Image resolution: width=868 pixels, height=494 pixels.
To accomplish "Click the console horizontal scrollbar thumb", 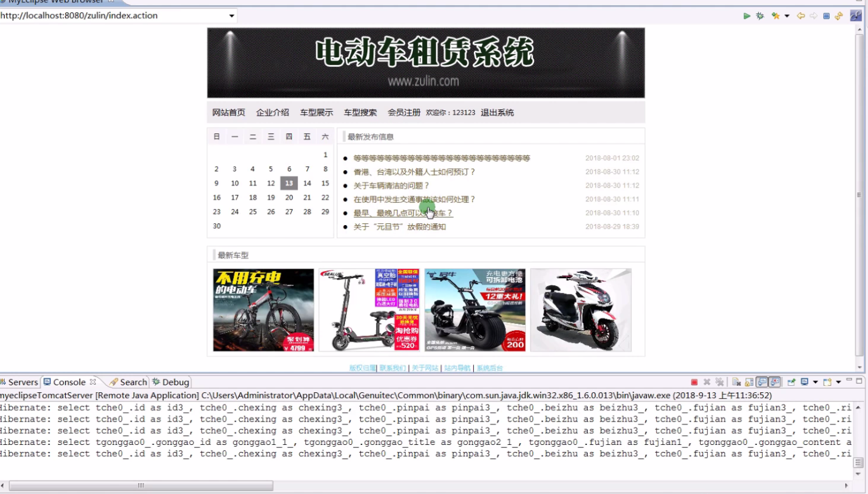I will [x=141, y=486].
